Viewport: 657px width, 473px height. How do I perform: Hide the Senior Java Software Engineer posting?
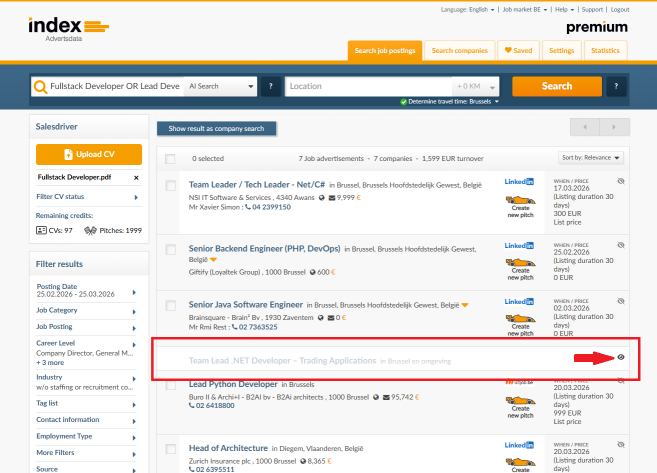click(621, 301)
